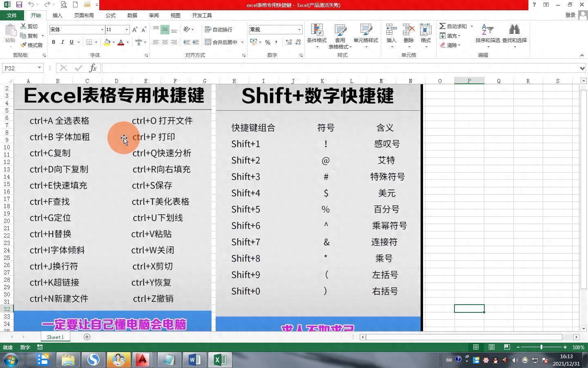Image resolution: width=588 pixels, height=368 pixels.
Task: Click the Merge and Center (合并后居中) button
Action: click(x=222, y=42)
